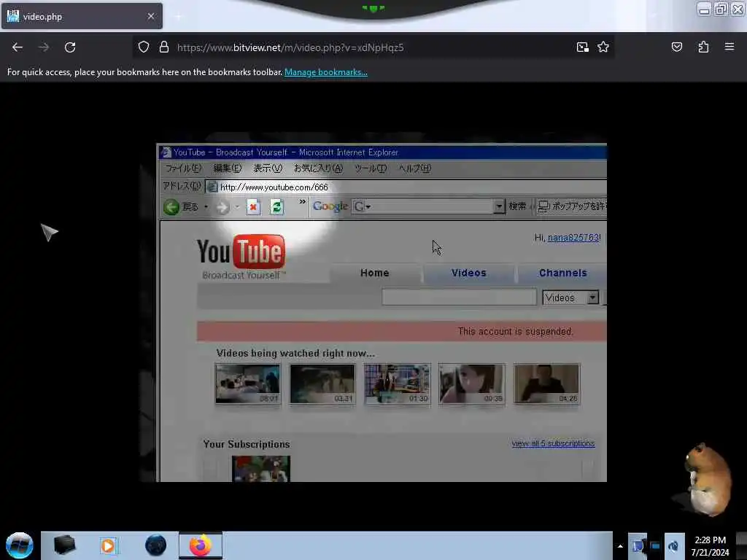Click the youtube.com/666 address field in video
This screenshot has height=560, width=747.
click(x=407, y=187)
